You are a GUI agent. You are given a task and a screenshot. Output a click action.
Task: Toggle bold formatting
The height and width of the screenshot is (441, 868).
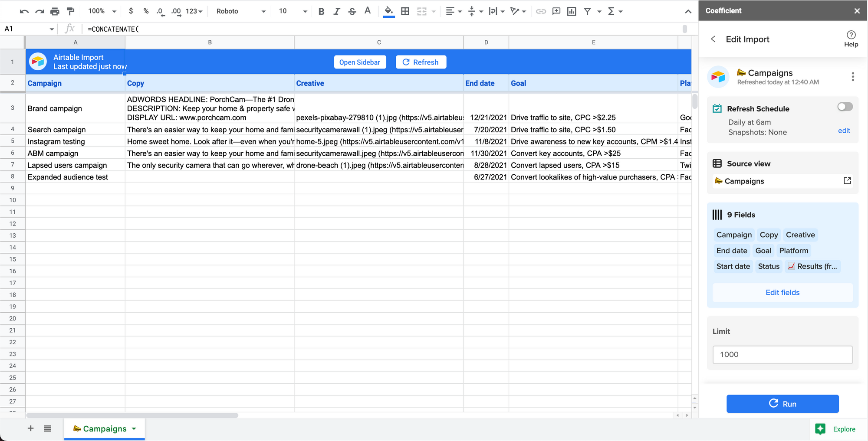click(321, 11)
